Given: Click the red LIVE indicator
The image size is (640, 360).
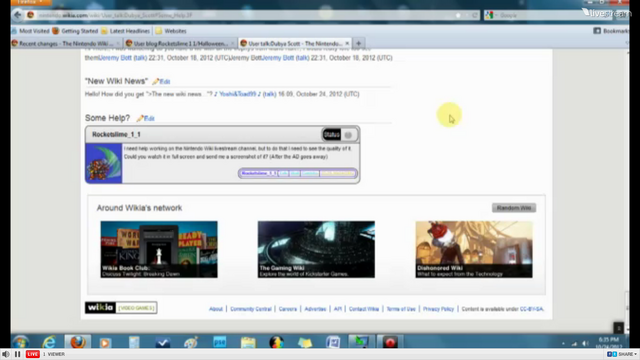Looking at the screenshot, I should coord(33,354).
